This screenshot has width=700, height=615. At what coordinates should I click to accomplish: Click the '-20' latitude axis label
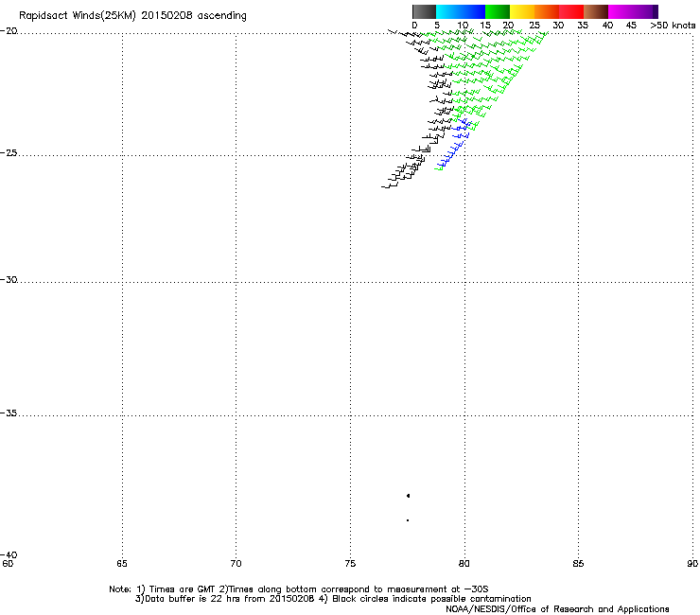[x=9, y=31]
